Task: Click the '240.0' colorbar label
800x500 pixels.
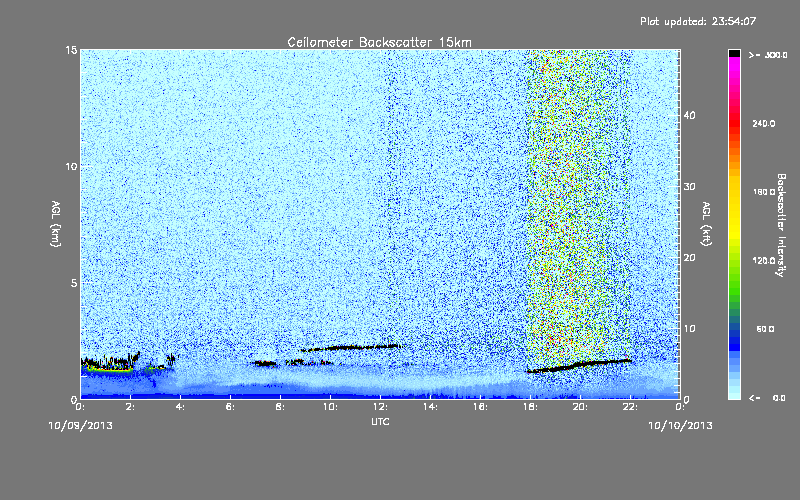Action: (x=764, y=123)
